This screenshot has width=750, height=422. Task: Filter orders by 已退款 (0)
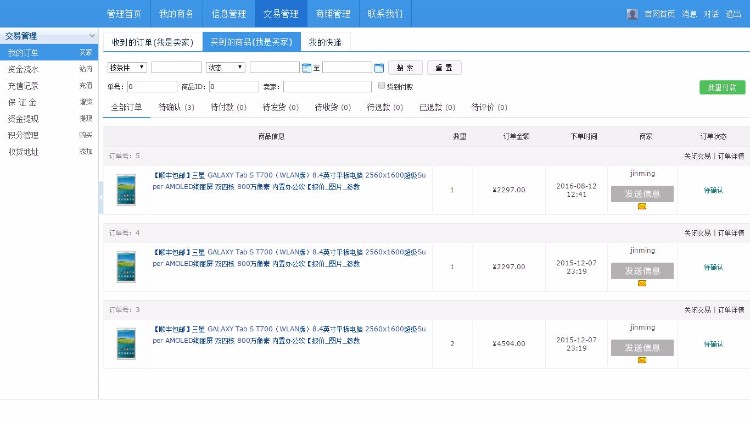[437, 107]
